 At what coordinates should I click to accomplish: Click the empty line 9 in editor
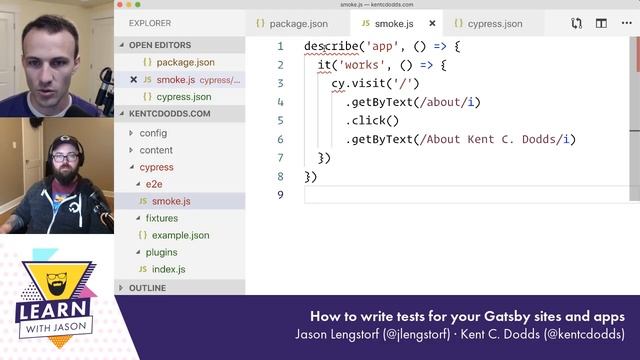pyautogui.click(x=467, y=195)
